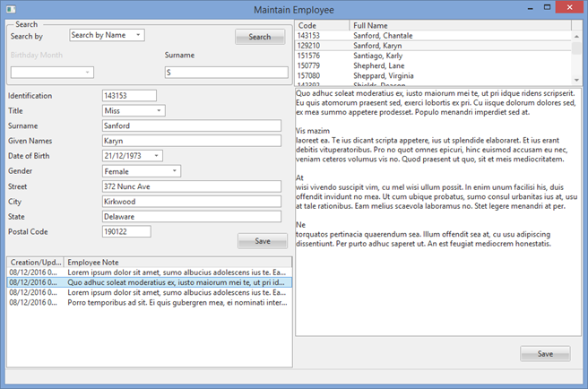Click the Search button

coord(260,37)
